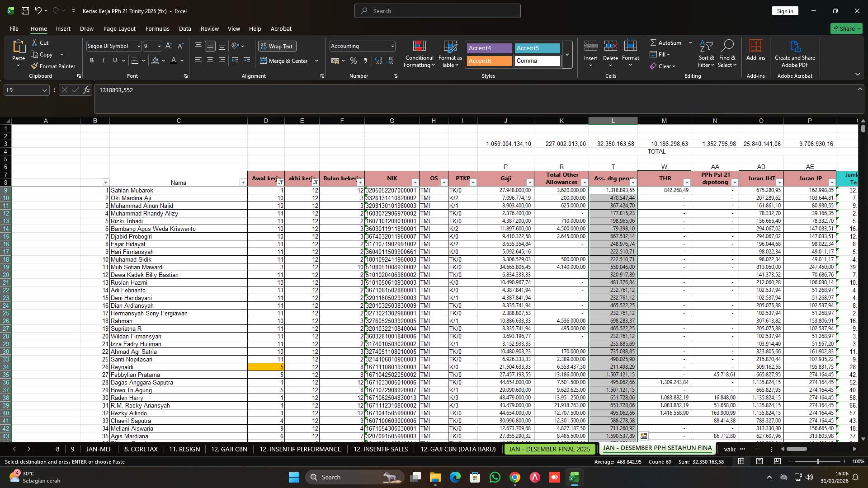The height and width of the screenshot is (488, 868).
Task: Toggle Wrap Text for selected cell
Action: [x=277, y=46]
